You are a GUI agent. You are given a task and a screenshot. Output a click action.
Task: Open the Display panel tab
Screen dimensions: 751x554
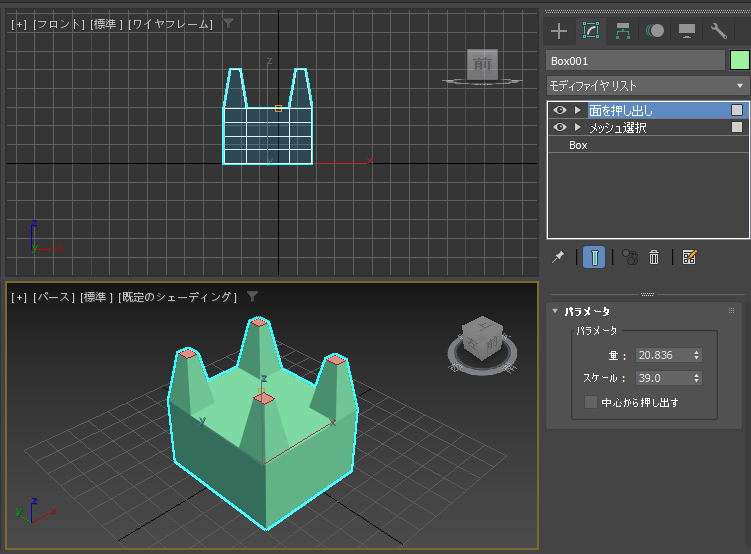point(687,31)
